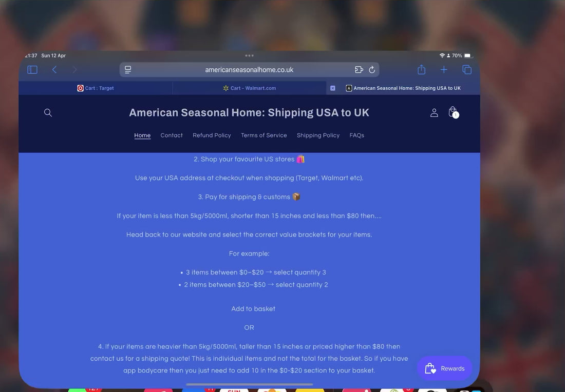This screenshot has width=565, height=392.
Task: Open Safari sidebar panel icon
Action: tap(32, 69)
